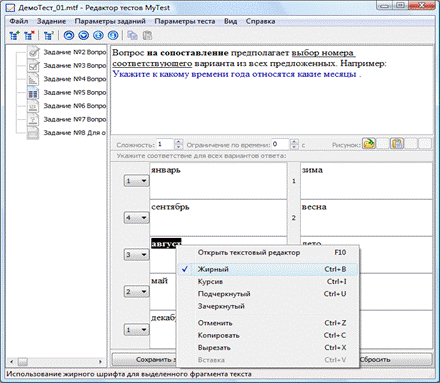Load picture from file folder icon
Viewport: 440px width, 383px height.
(369, 144)
